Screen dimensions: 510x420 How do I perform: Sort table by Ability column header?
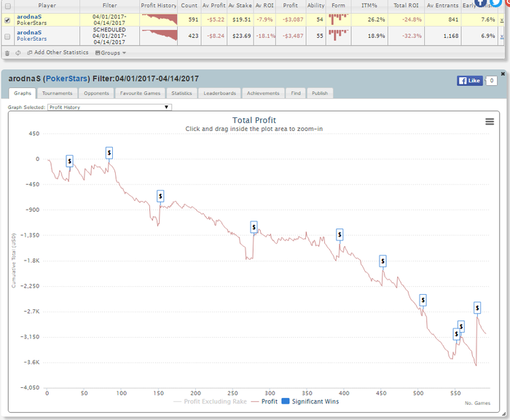click(x=315, y=6)
